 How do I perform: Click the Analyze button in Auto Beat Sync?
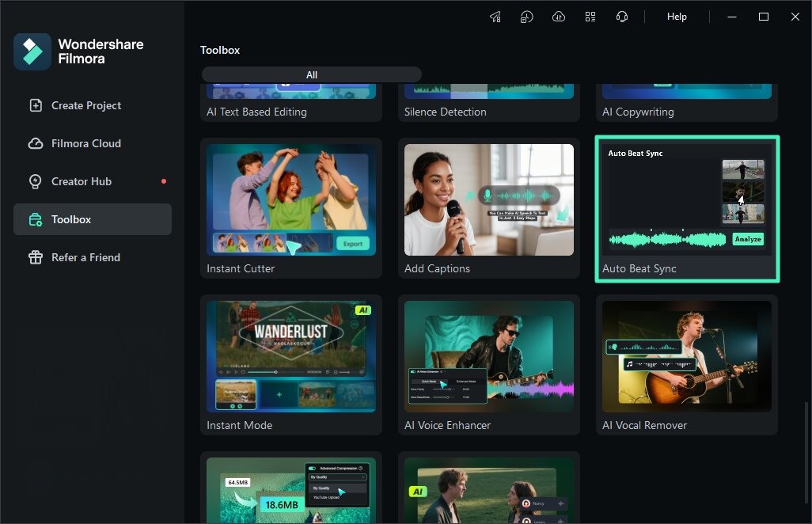(748, 239)
